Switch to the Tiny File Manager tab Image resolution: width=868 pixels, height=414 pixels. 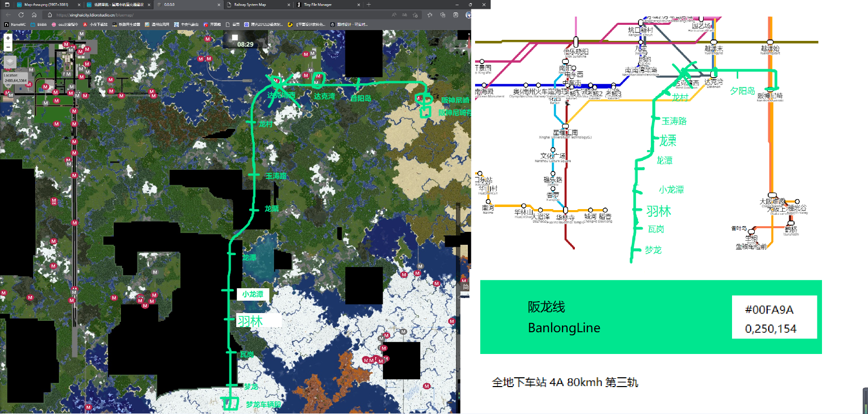pyautogui.click(x=321, y=5)
